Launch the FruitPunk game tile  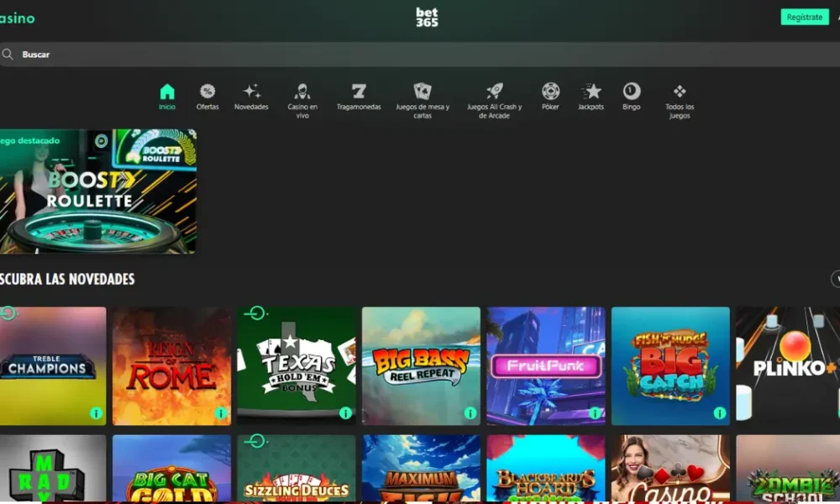point(546,365)
